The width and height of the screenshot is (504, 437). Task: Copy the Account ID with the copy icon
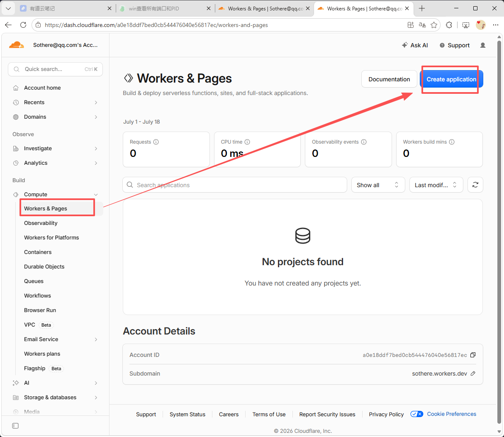pyautogui.click(x=473, y=355)
